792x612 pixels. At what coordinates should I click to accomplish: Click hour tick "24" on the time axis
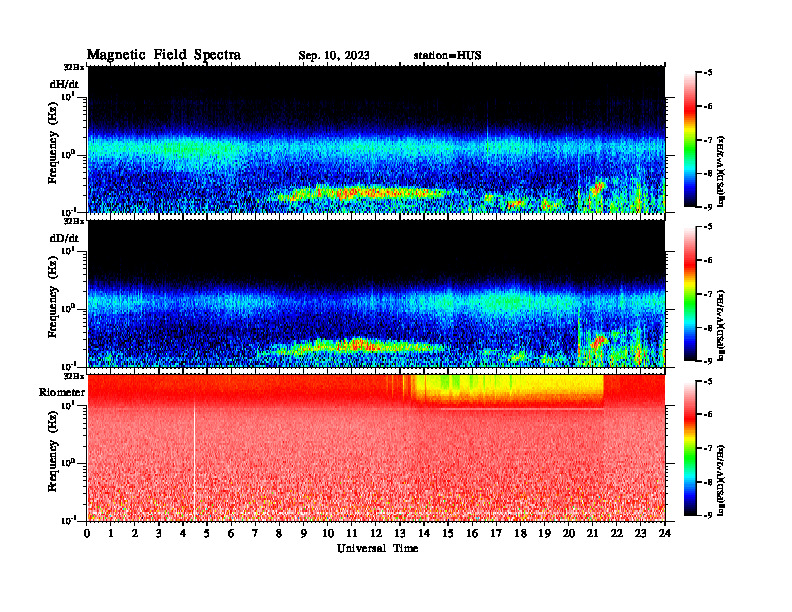[665, 534]
